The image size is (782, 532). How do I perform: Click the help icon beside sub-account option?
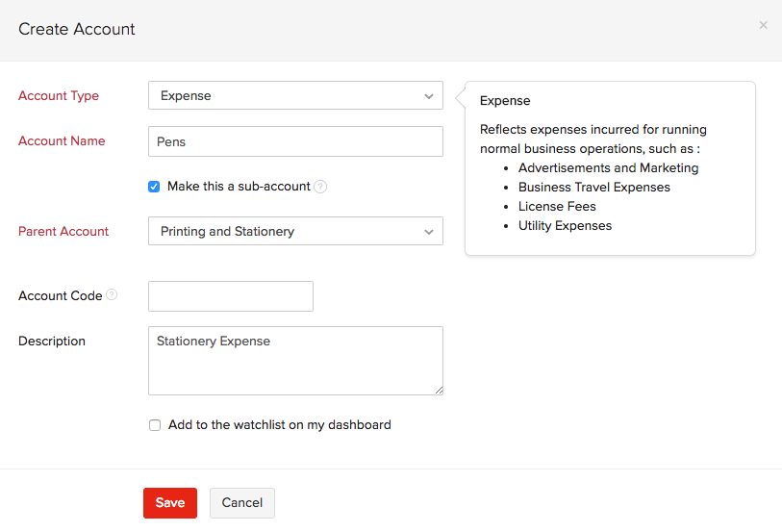pos(320,187)
